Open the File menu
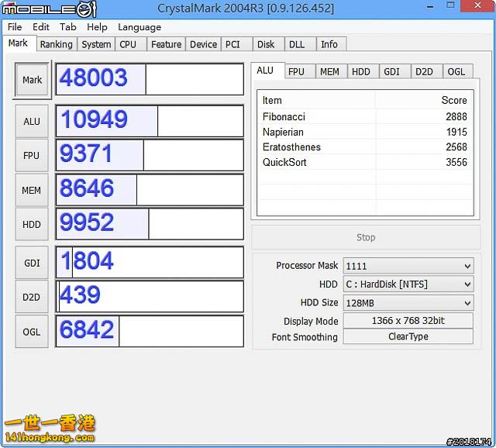The height and width of the screenshot is (448, 496). (15, 27)
